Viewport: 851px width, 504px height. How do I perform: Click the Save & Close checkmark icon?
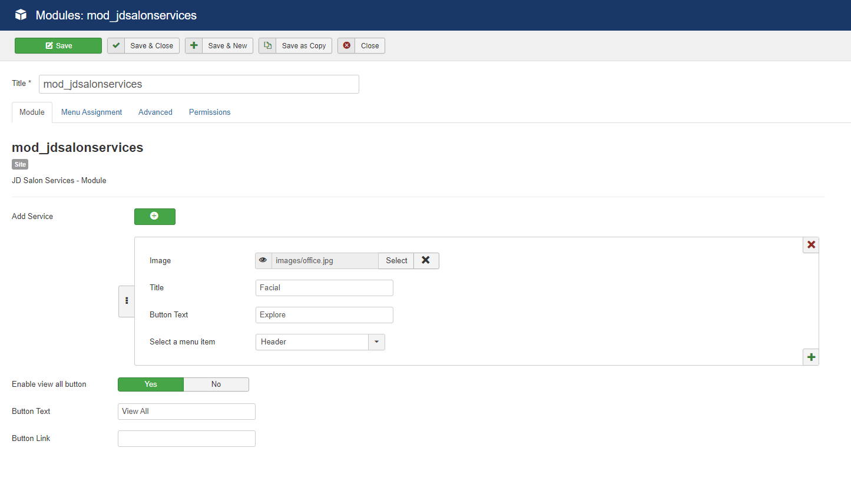116,45
